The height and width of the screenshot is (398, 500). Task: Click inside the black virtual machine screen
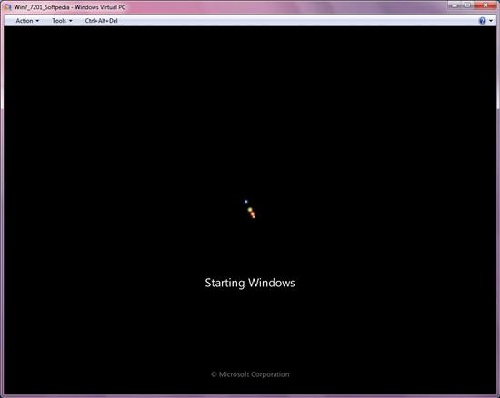[250, 117]
